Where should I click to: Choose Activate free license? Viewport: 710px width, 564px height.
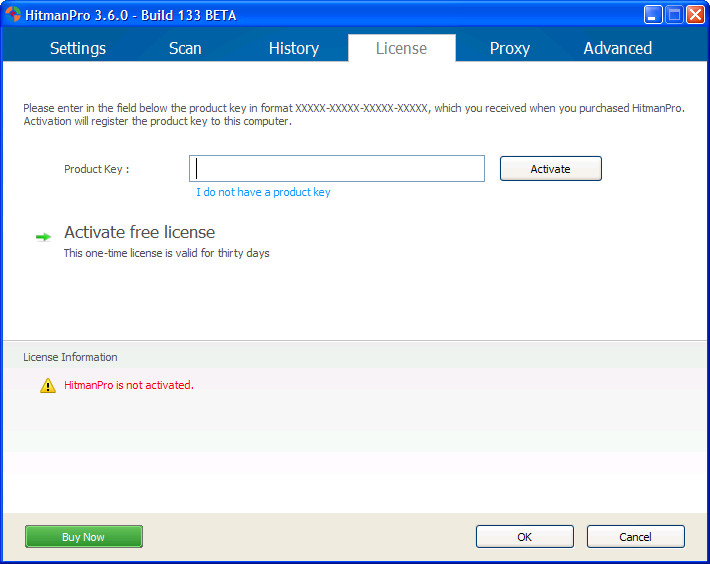pyautogui.click(x=139, y=232)
